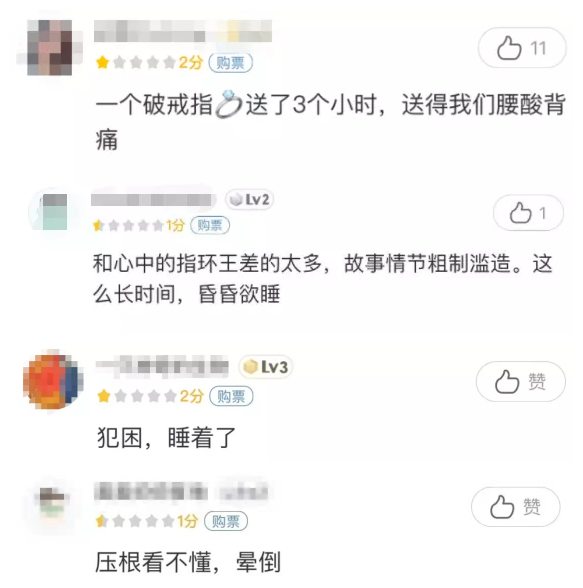Tap the 购票 tag on first review
The width and height of the screenshot is (583, 588).
tap(231, 62)
